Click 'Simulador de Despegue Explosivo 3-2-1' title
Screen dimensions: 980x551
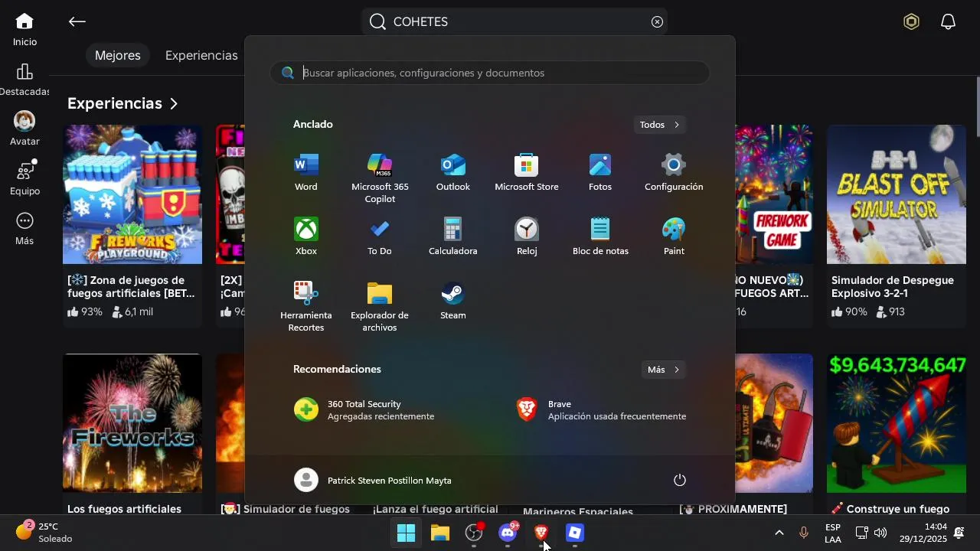(893, 286)
